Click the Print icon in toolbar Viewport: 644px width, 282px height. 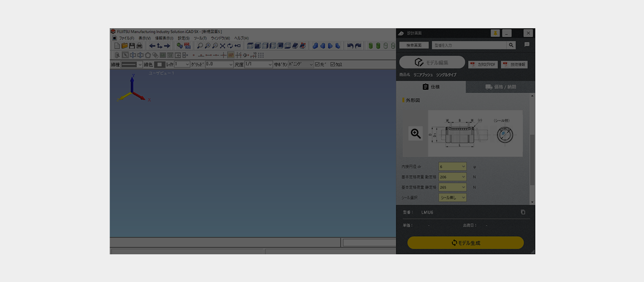click(x=139, y=46)
